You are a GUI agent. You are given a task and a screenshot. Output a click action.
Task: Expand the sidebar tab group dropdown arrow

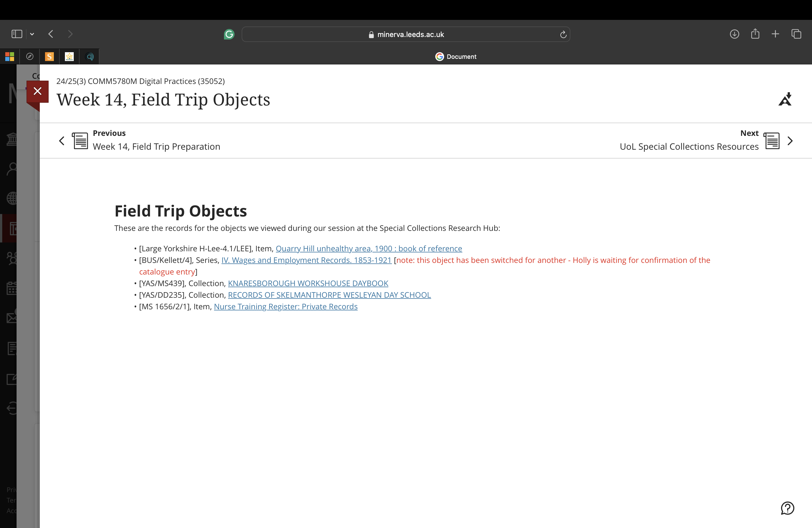click(x=32, y=34)
